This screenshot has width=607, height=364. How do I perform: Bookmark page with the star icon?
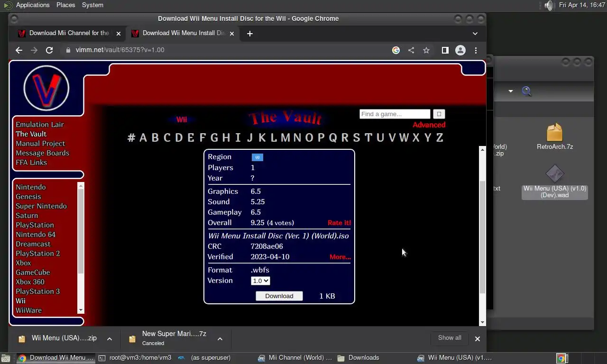point(426,50)
